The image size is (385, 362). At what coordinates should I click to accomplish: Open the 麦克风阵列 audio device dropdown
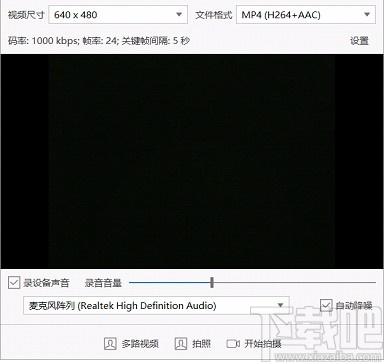tap(156, 305)
